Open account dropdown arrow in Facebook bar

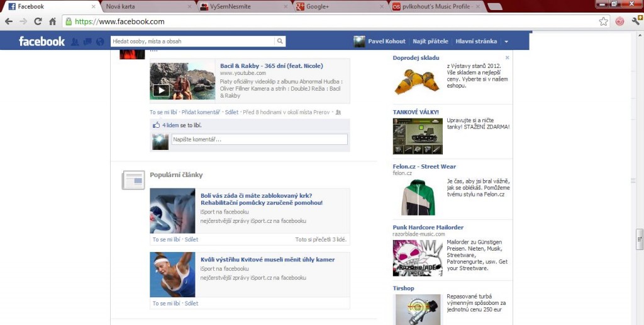506,42
